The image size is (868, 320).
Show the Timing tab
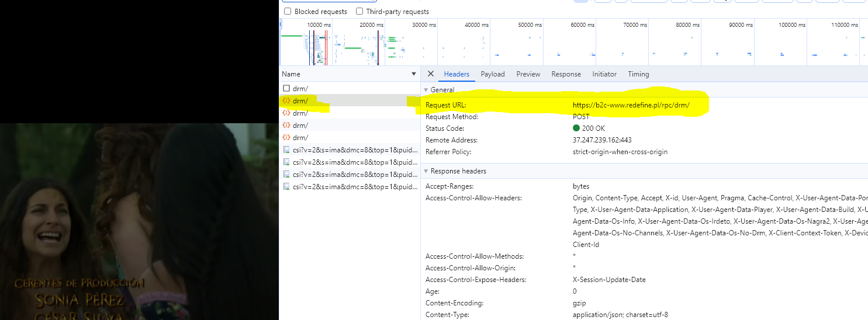(638, 74)
